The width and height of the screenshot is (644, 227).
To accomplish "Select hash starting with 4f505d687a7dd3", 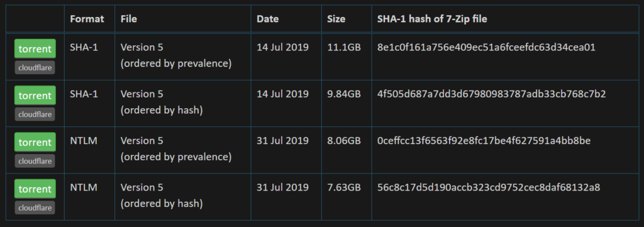I will click(491, 94).
